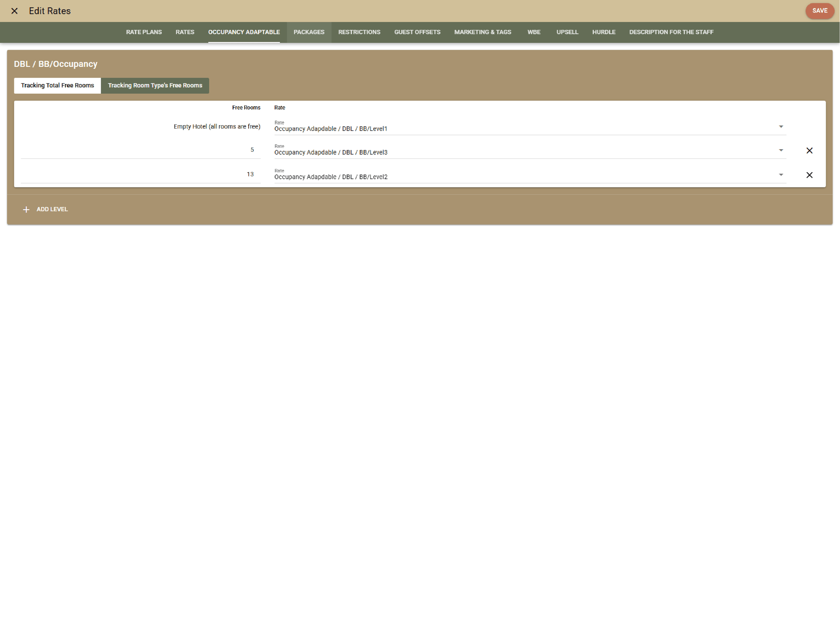Close the Edit Rates dialog

[x=14, y=11]
